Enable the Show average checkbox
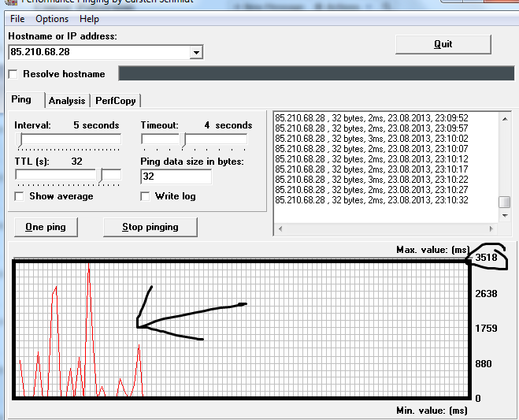The image size is (519, 420). [19, 196]
